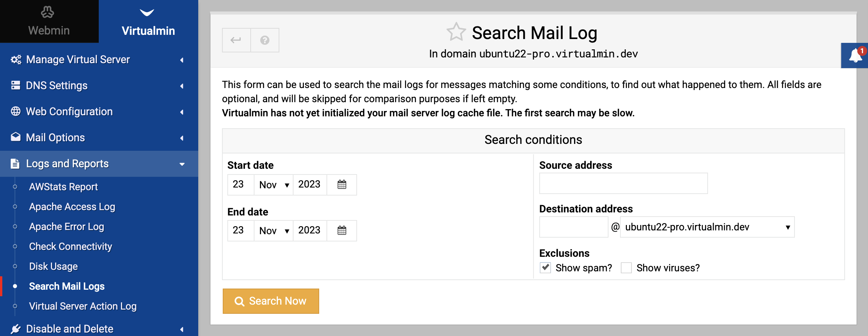Toggle the Show spam? checkbox
This screenshot has width=868, height=336.
(x=545, y=267)
